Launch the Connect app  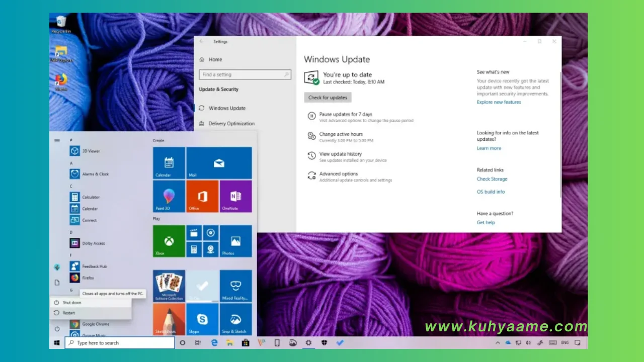[x=83, y=220]
